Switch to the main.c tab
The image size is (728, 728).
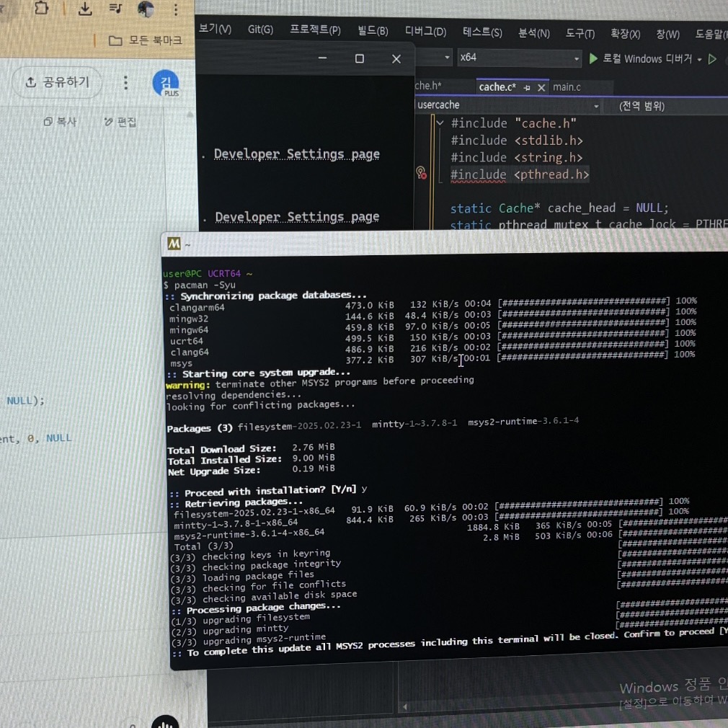click(x=567, y=87)
